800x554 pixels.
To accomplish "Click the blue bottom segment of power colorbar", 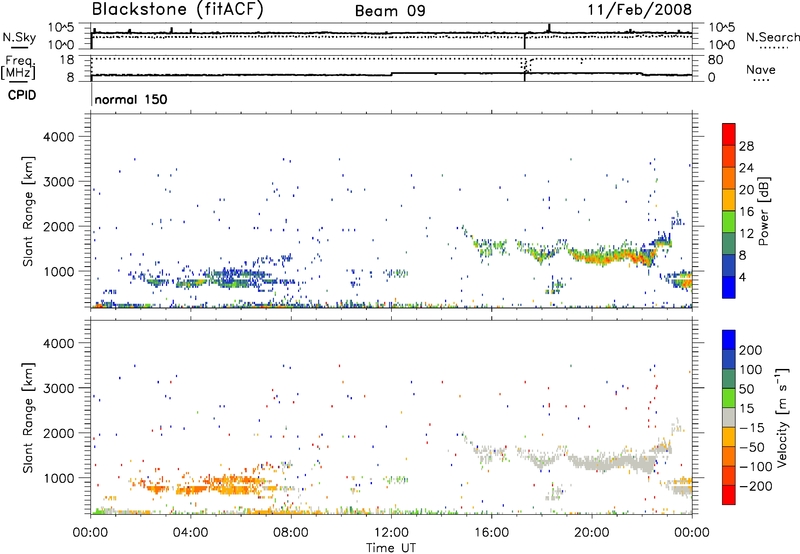I will [729, 287].
